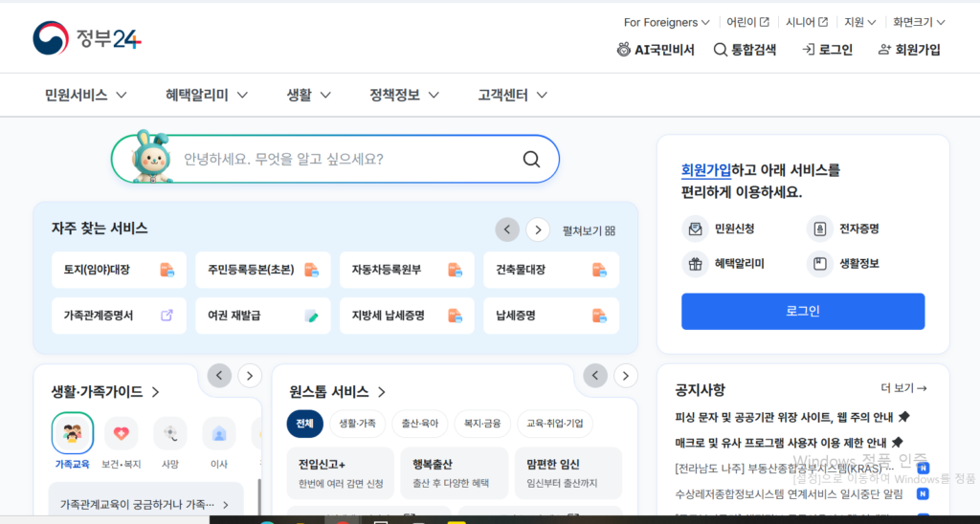The image size is (980, 524).
Task: Go to next 자주 찾는 서비스 page
Action: coord(538,229)
